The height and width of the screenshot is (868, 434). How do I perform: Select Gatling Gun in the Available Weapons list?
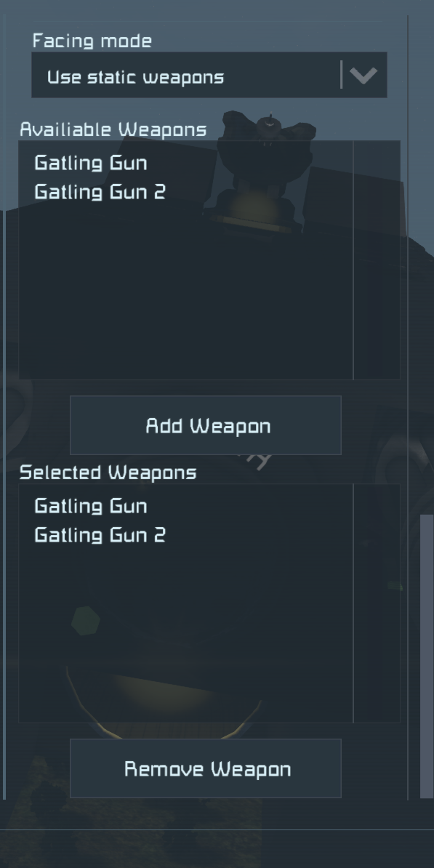[x=91, y=163]
